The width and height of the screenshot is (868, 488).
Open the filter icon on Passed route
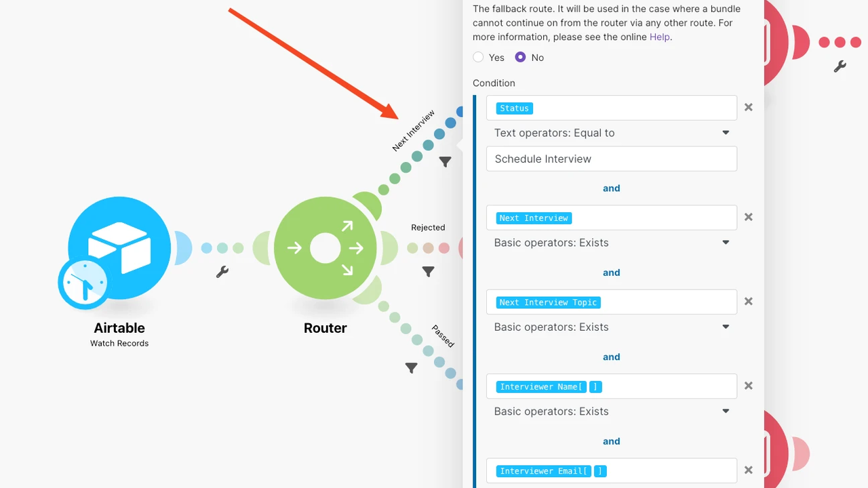click(x=411, y=368)
